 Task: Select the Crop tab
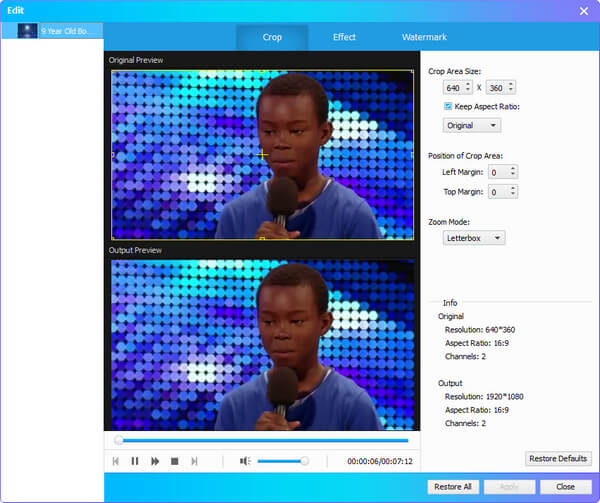click(272, 37)
